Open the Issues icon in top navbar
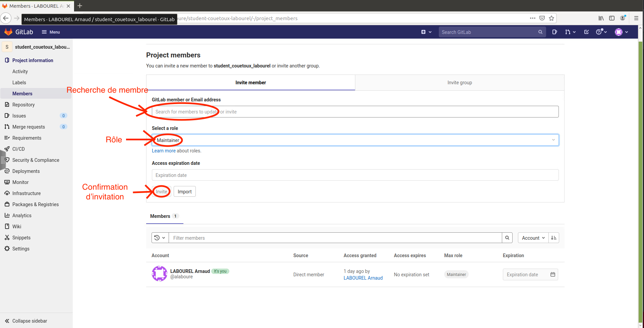Screen dimensions: 644x328 pyautogui.click(x=554, y=32)
